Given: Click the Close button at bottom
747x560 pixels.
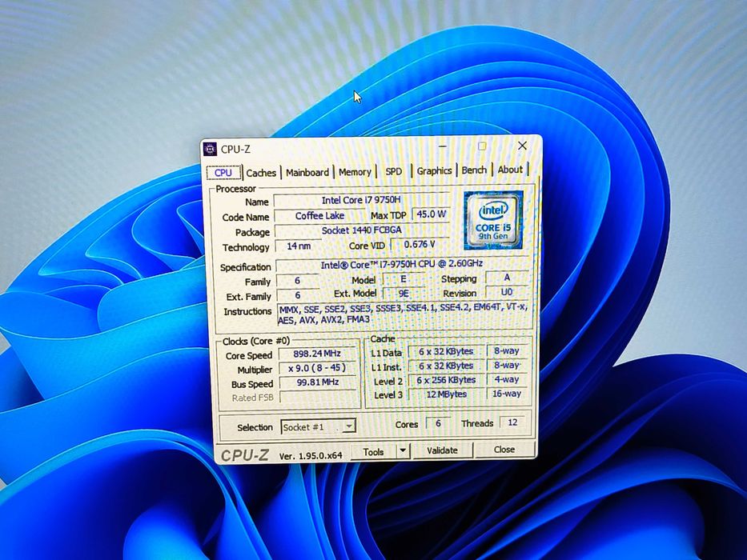Looking at the screenshot, I should [x=504, y=449].
